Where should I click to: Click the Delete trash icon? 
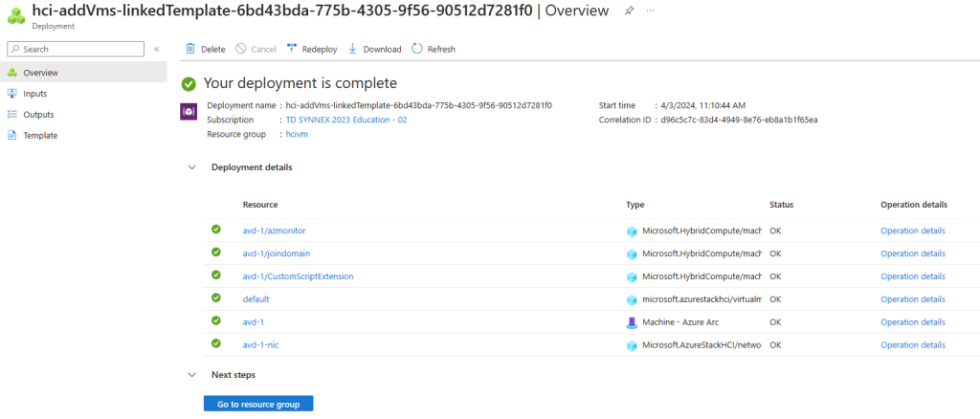190,49
